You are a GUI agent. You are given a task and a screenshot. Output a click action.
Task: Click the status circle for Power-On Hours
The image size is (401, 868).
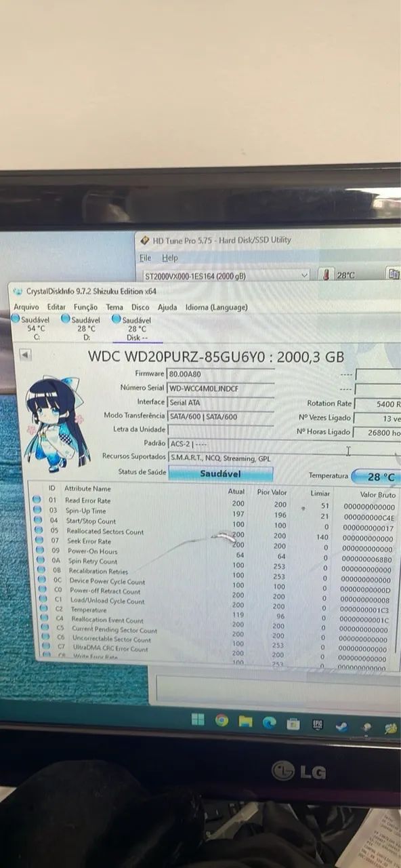(39, 551)
